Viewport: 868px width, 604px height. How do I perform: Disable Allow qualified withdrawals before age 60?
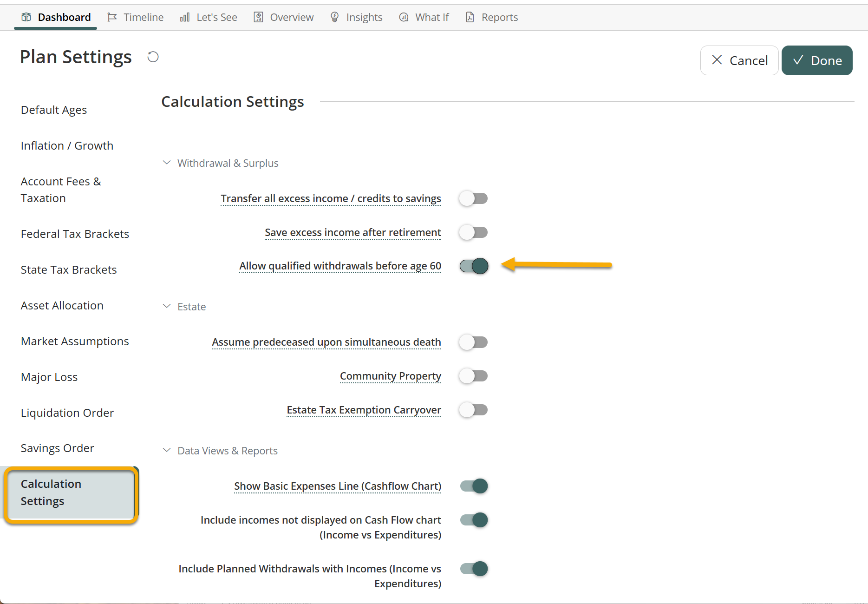473,266
